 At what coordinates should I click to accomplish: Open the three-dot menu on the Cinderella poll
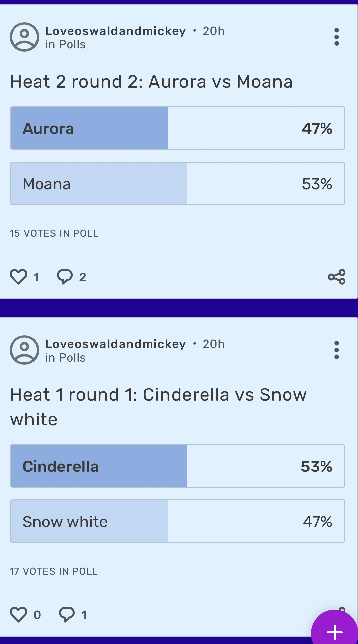coord(336,350)
